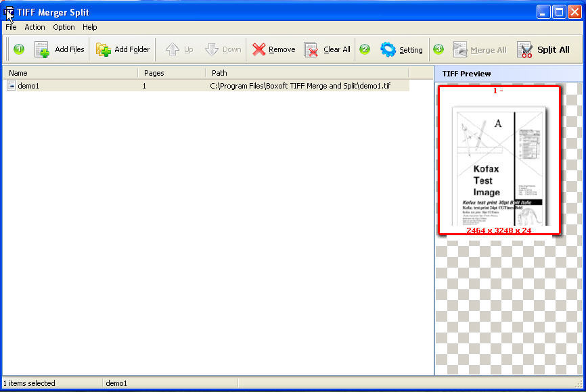Open the Option menu

point(64,27)
